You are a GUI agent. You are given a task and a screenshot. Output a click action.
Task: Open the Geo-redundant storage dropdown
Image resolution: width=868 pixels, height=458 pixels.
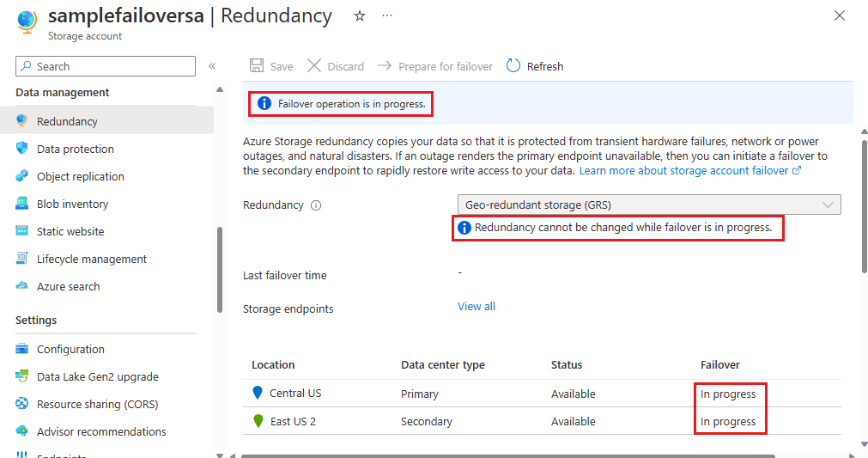(649, 205)
